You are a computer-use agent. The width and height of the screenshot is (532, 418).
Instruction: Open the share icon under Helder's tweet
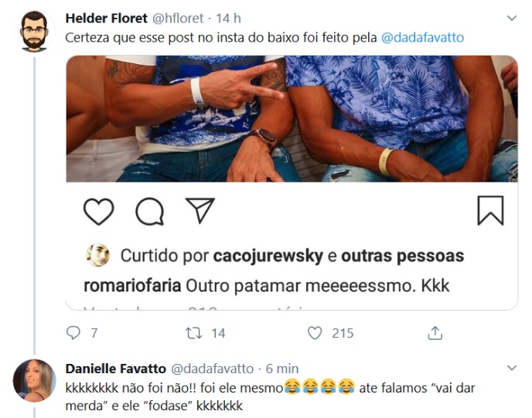click(x=435, y=333)
